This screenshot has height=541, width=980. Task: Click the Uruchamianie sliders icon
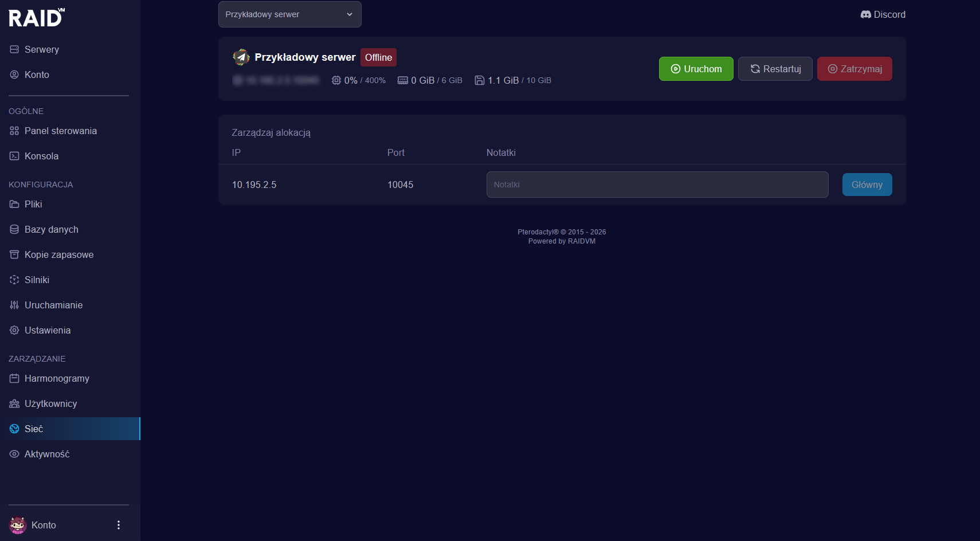14,305
